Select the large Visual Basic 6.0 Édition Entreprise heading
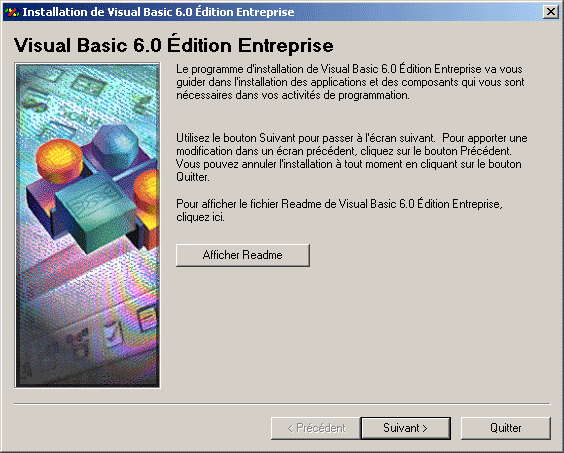This screenshot has height=453, width=564. (x=173, y=45)
